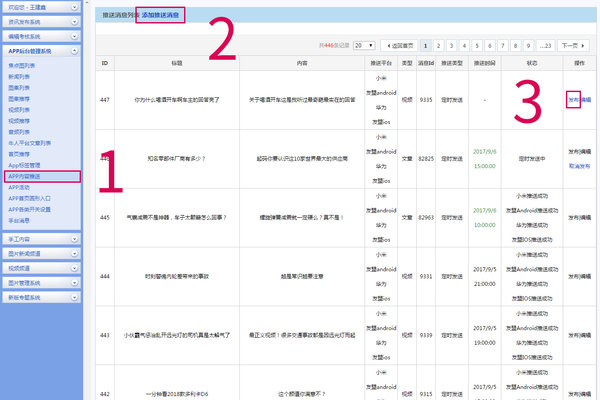Open the records-per-page dropdown showing 20
The height and width of the screenshot is (400, 600).
tap(364, 45)
